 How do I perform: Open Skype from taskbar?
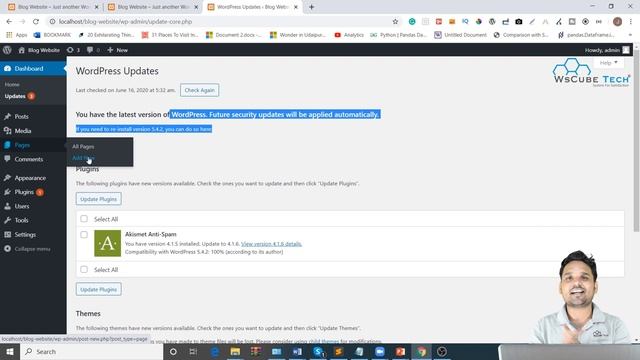[318, 351]
